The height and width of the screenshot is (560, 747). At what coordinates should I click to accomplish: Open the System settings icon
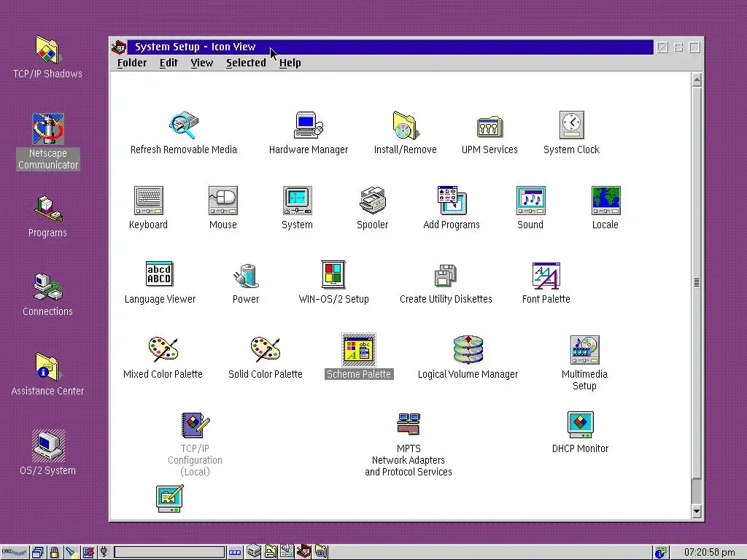tap(298, 201)
